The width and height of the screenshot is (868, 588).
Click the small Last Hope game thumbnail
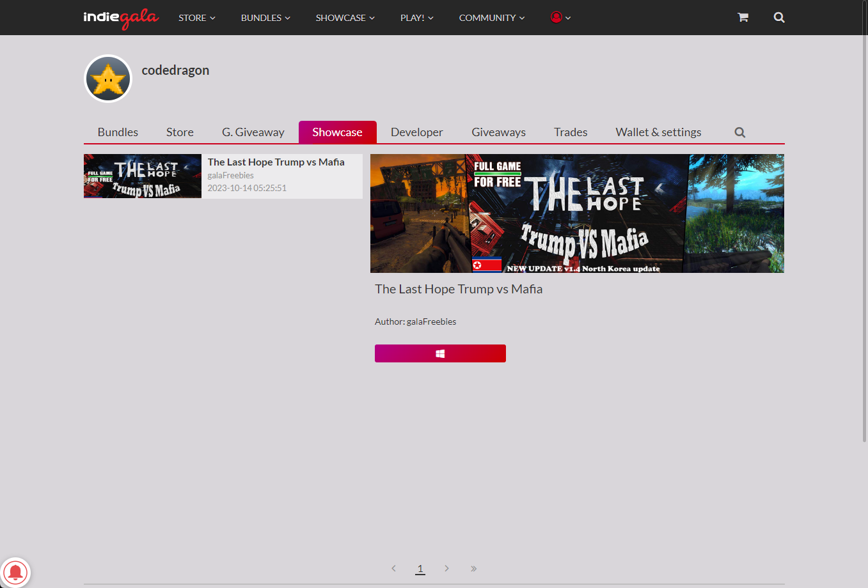click(143, 176)
